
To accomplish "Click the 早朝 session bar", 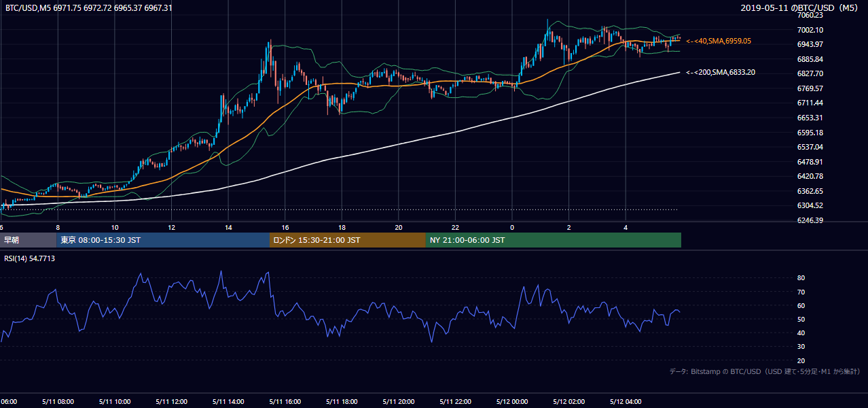I will tap(29, 240).
